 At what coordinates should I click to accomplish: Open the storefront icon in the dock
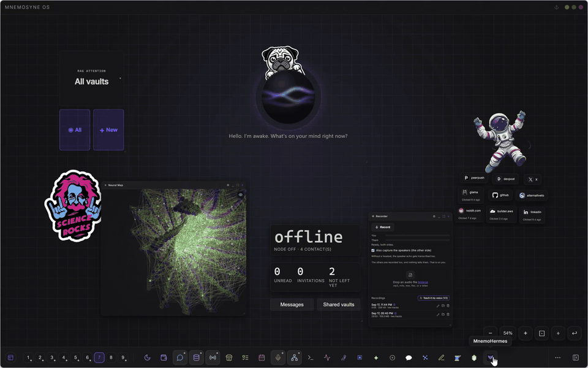tap(228, 358)
